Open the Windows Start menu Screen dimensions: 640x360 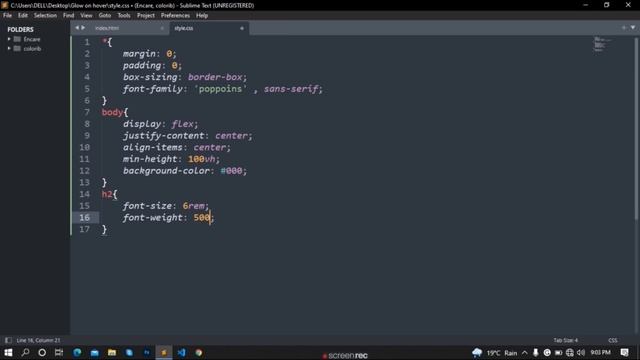coord(8,352)
